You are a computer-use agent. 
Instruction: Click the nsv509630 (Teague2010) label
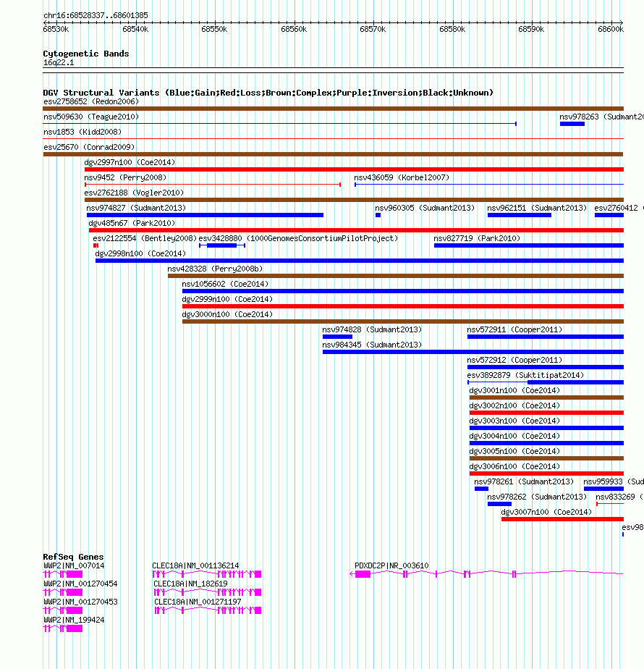(91, 117)
